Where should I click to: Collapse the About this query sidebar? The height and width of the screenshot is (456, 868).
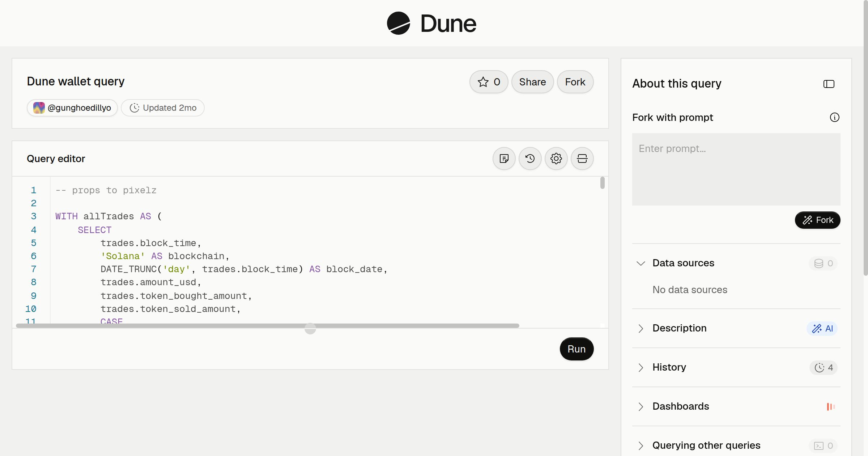[829, 84]
